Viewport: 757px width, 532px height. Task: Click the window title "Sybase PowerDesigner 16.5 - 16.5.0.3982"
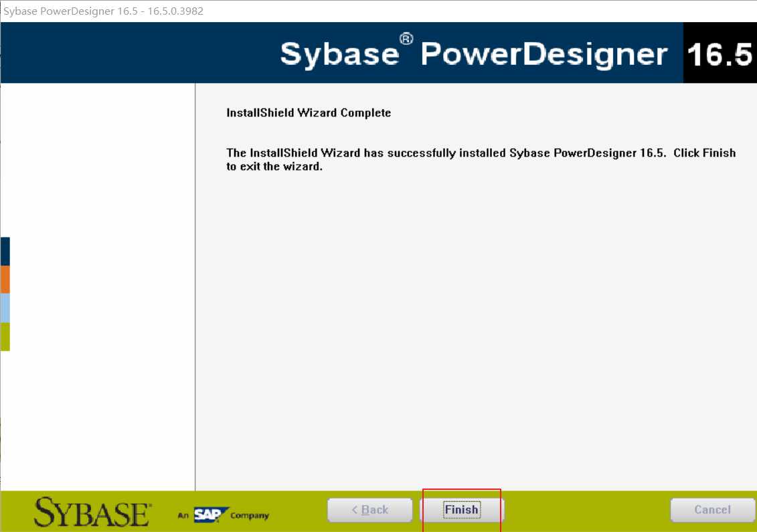[x=103, y=11]
